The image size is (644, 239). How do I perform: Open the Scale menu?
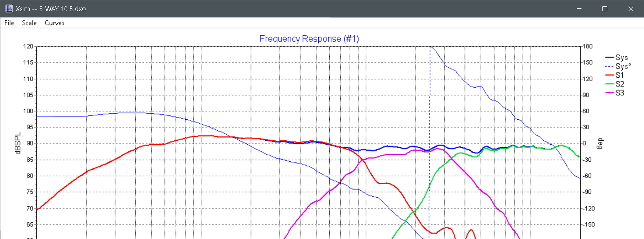(29, 23)
